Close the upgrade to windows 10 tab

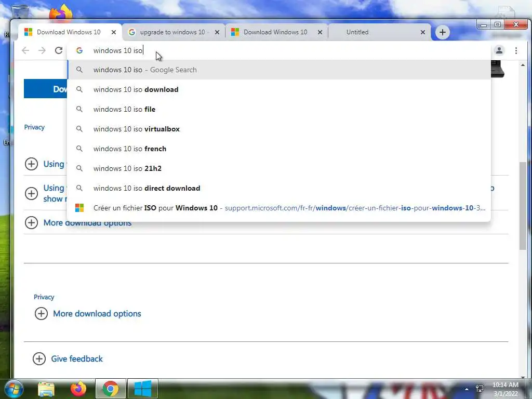pos(217,32)
